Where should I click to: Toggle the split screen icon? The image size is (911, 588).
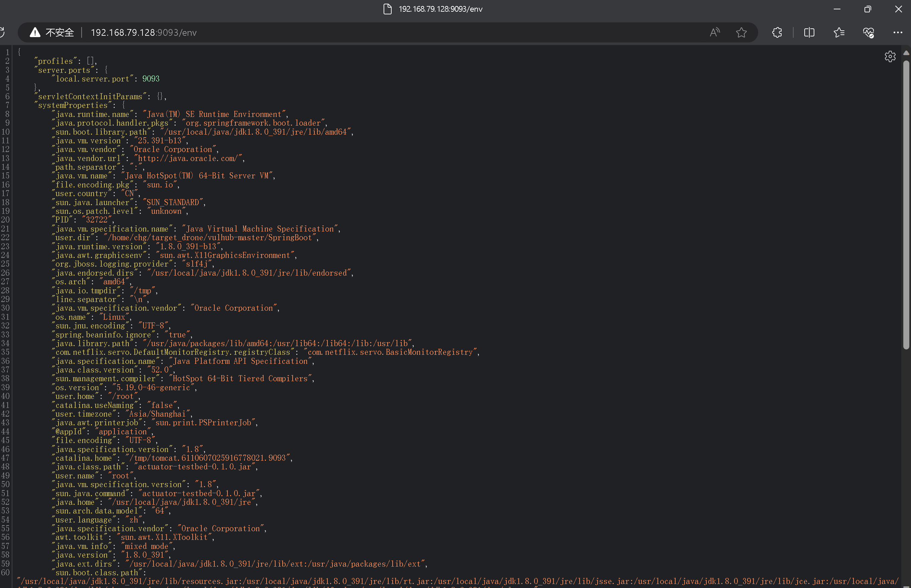809,32
